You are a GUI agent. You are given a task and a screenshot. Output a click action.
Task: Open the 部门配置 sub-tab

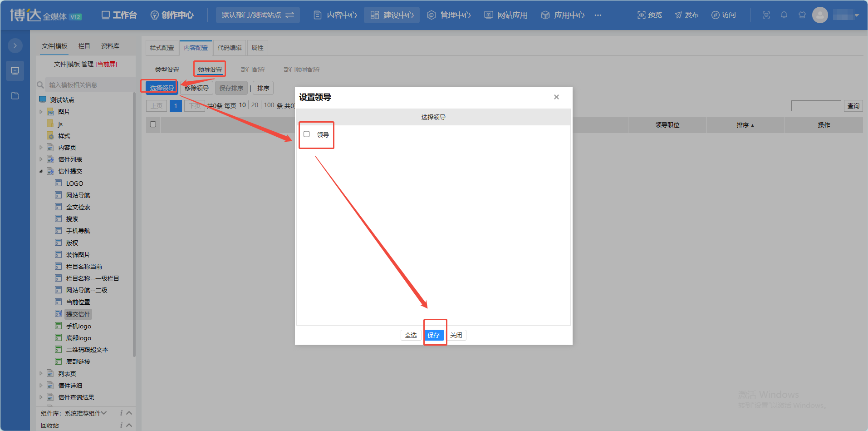253,69
